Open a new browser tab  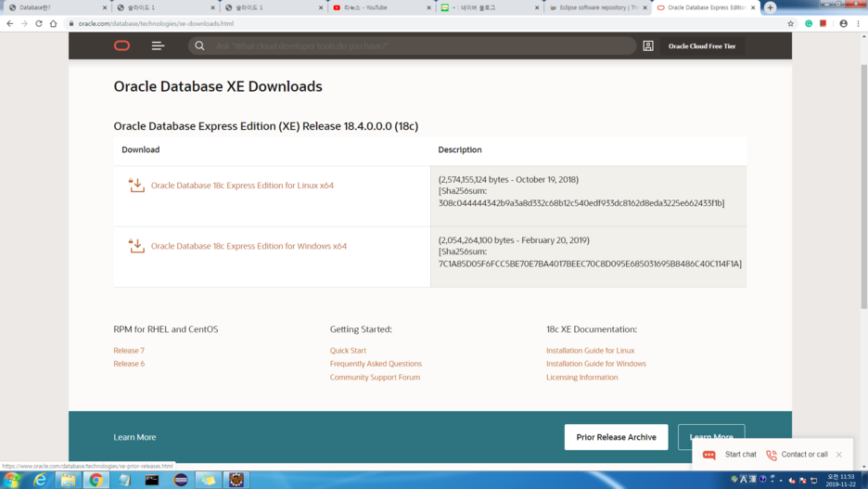(770, 7)
